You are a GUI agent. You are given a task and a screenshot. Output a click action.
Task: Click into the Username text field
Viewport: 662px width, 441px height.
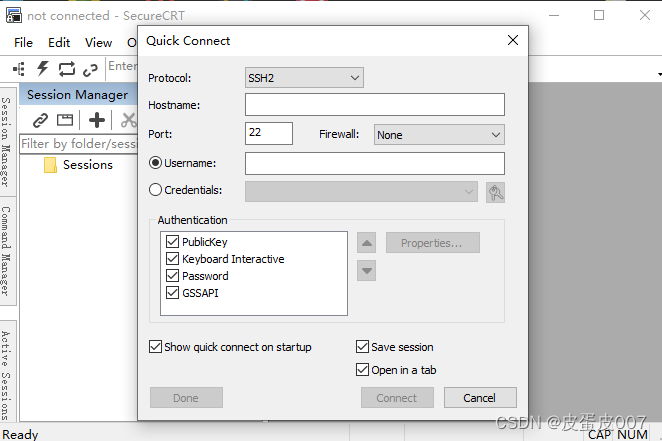(x=375, y=163)
